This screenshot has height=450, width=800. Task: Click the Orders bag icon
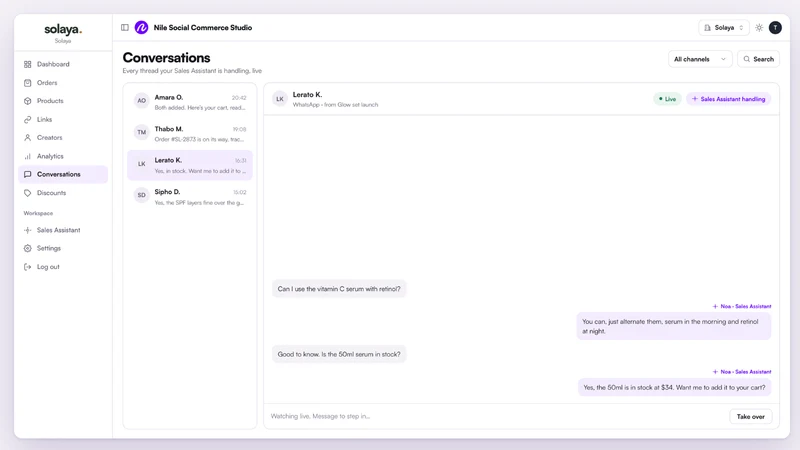pos(28,83)
